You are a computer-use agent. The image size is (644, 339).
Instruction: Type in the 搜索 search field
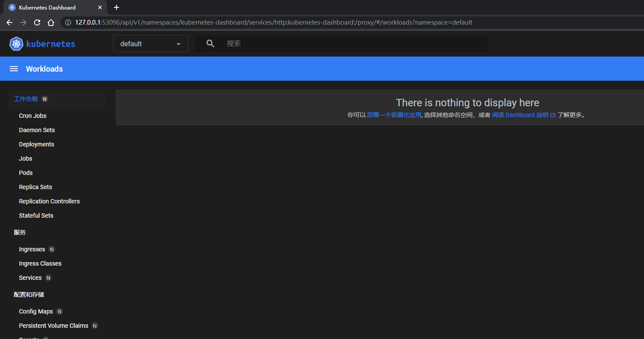354,44
